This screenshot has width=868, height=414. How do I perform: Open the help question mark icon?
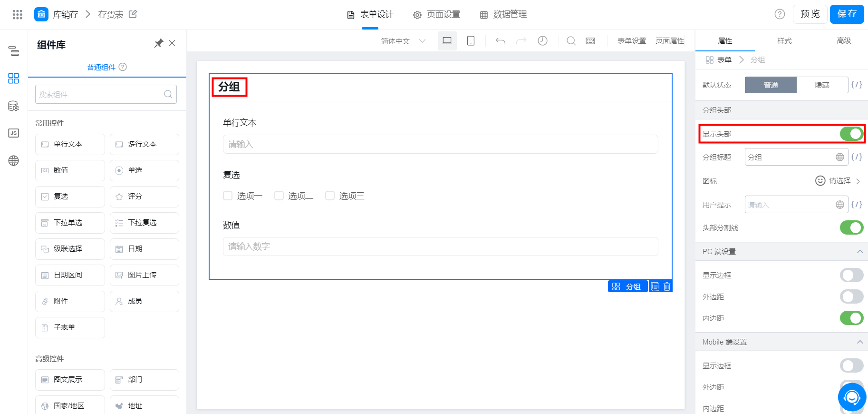point(780,14)
